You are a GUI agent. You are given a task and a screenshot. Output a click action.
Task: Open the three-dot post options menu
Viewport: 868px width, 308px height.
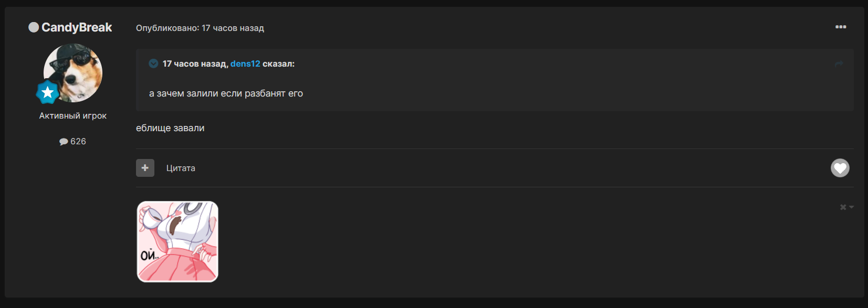click(841, 27)
